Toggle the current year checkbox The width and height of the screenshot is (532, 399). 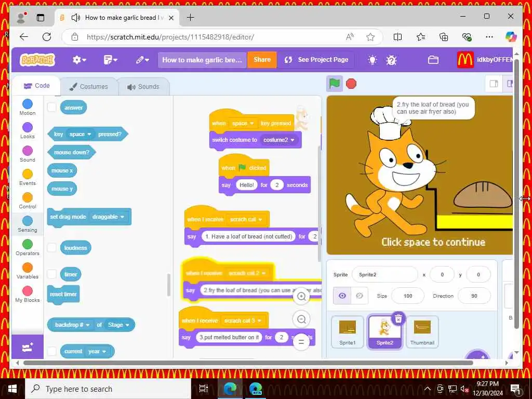(x=51, y=351)
